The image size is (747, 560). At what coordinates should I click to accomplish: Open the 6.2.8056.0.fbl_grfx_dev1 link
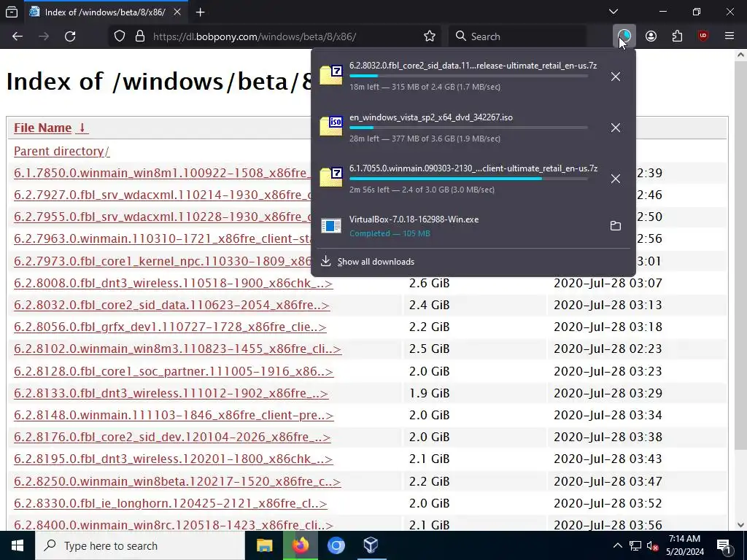pyautogui.click(x=170, y=327)
